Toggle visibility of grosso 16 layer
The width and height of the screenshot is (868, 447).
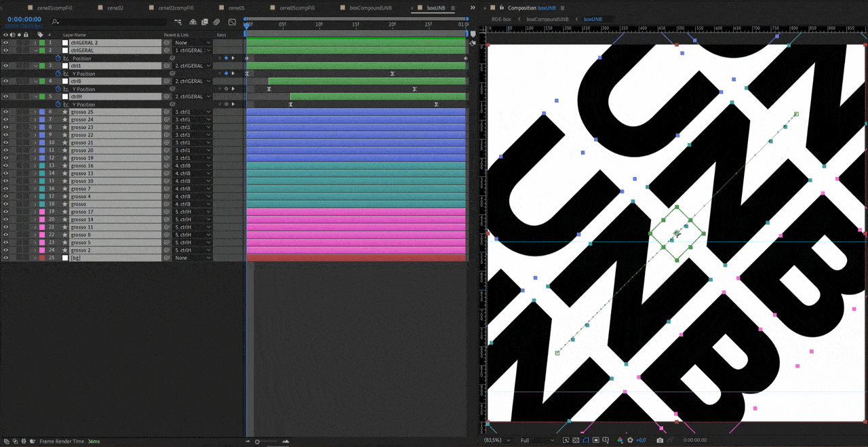coord(5,166)
